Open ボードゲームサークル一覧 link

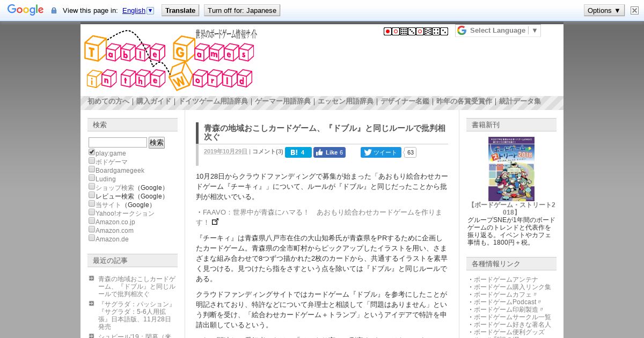[x=512, y=317]
